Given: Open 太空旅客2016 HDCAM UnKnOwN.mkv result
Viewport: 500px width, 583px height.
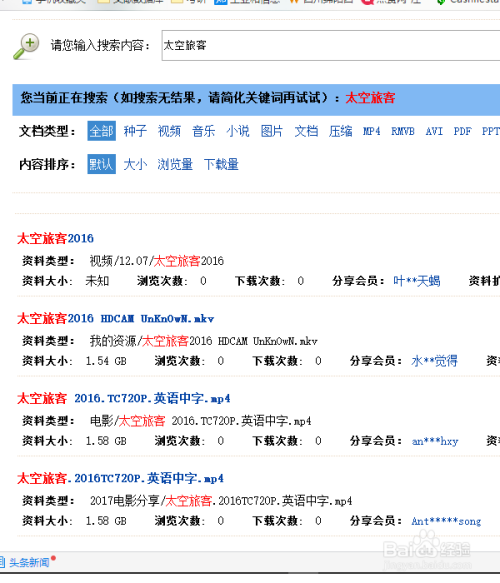Looking at the screenshot, I should click(x=116, y=319).
